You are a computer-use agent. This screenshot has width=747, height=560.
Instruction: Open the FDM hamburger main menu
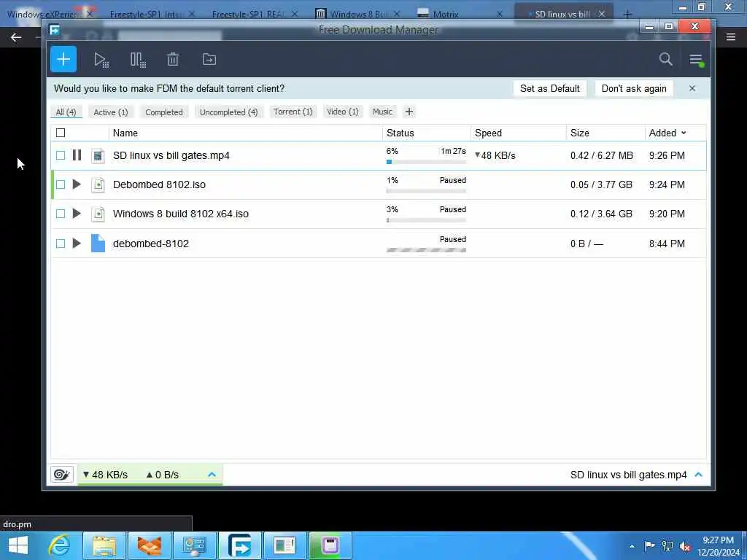pyautogui.click(x=696, y=60)
